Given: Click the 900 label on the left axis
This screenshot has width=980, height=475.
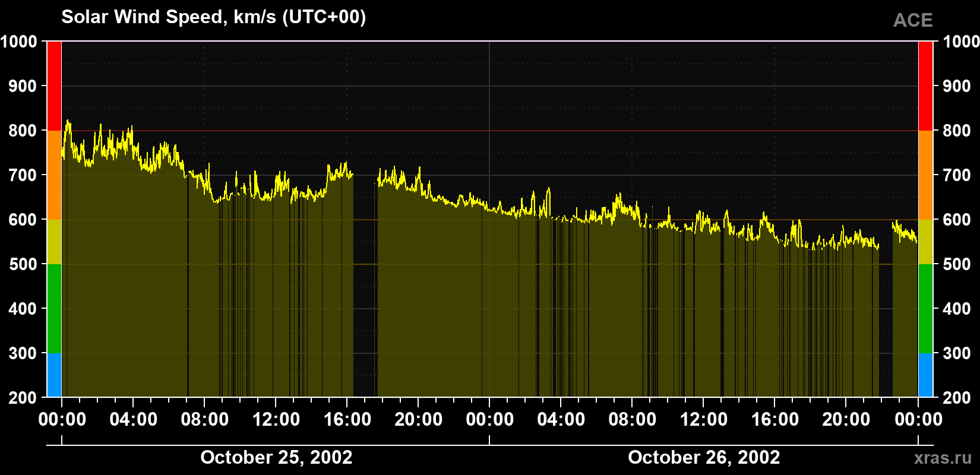Looking at the screenshot, I should pos(23,86).
